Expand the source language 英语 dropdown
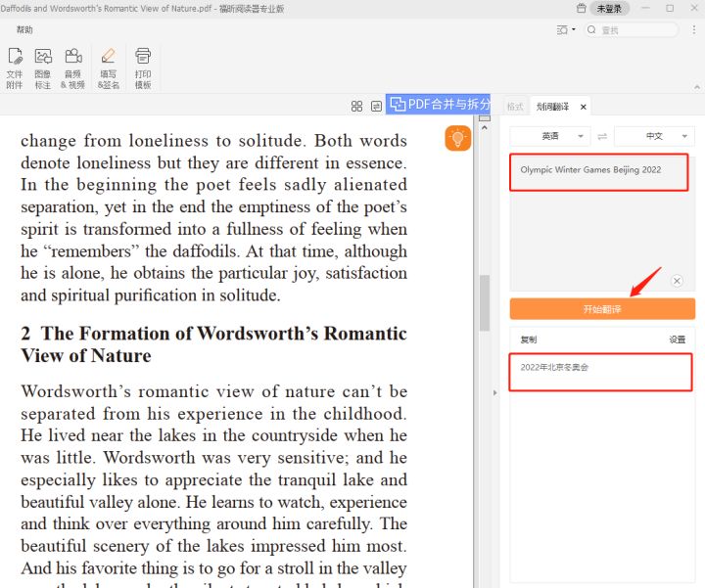Image resolution: width=705 pixels, height=588 pixels. coord(549,136)
